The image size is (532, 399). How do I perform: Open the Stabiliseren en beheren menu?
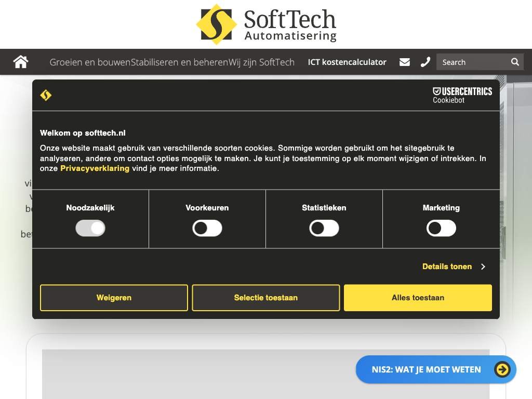coord(179,62)
